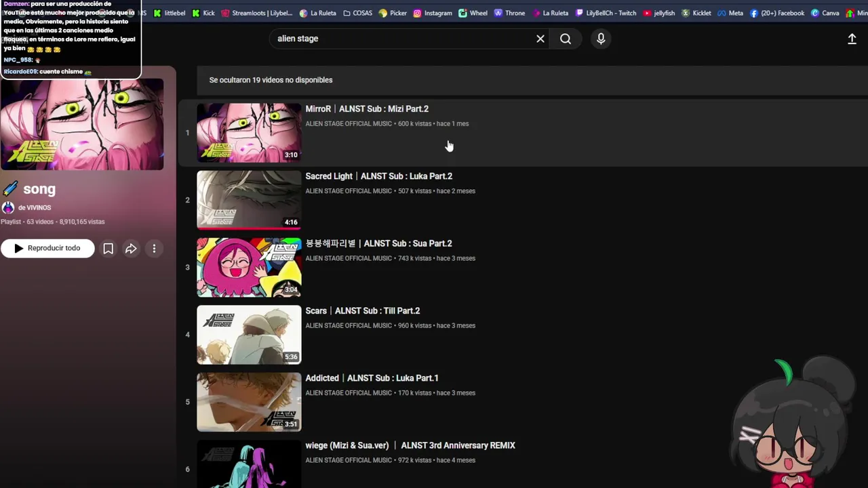Clear the search box with the X icon

point(540,39)
